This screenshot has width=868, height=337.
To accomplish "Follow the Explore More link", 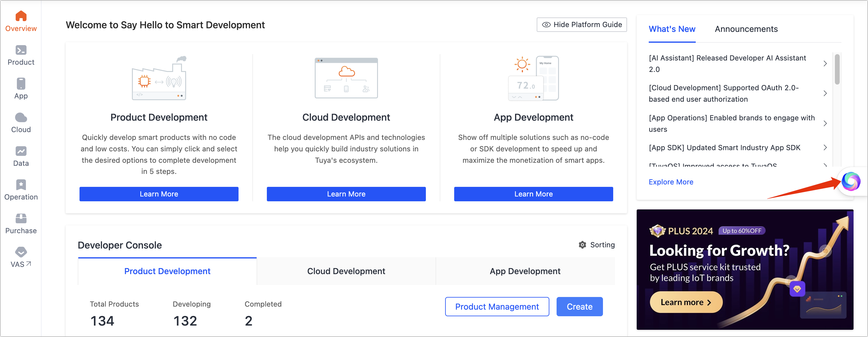I will tap(671, 182).
